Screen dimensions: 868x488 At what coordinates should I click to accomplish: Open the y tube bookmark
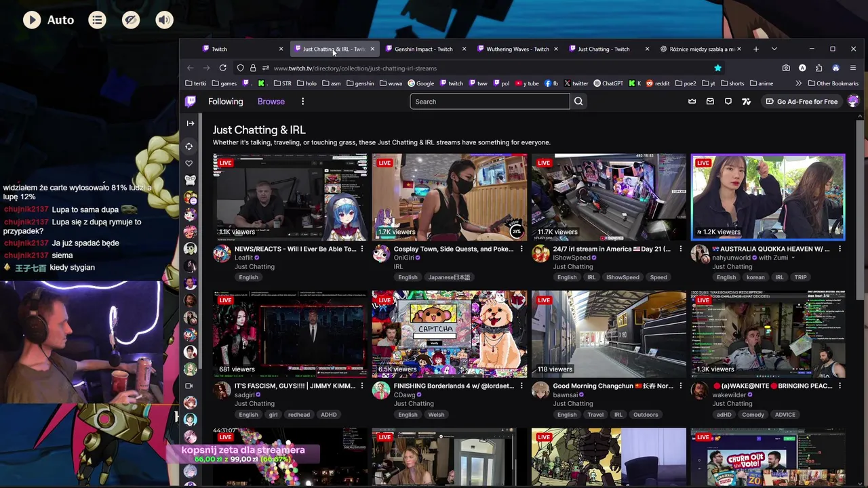(x=527, y=83)
